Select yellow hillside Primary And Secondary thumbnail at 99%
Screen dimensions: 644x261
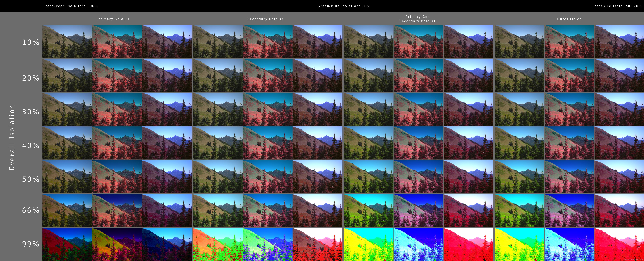tap(369, 244)
